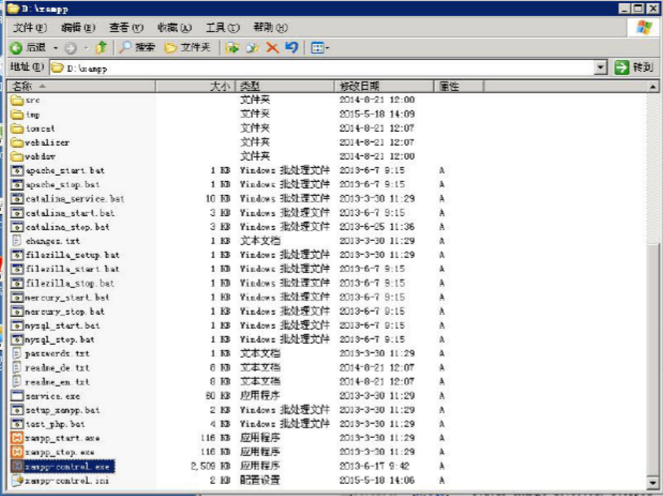Select the changes.txt document icon

[17, 241]
